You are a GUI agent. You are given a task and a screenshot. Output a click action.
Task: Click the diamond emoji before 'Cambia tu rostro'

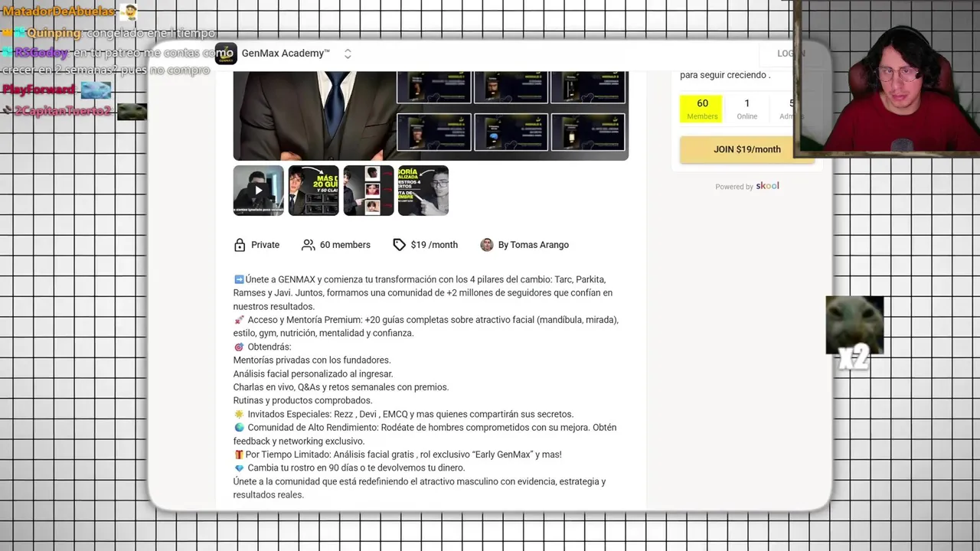click(x=239, y=468)
